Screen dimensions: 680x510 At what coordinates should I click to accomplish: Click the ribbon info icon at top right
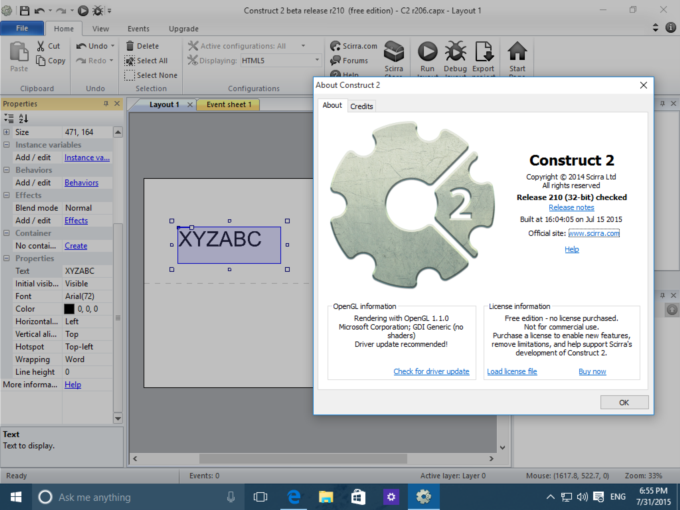pyautogui.click(x=670, y=28)
